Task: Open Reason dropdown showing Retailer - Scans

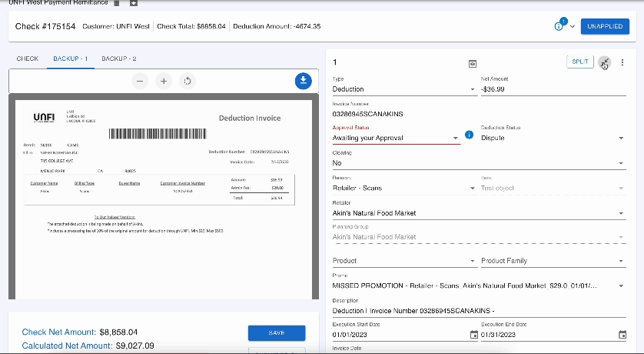Action: pyautogui.click(x=404, y=189)
